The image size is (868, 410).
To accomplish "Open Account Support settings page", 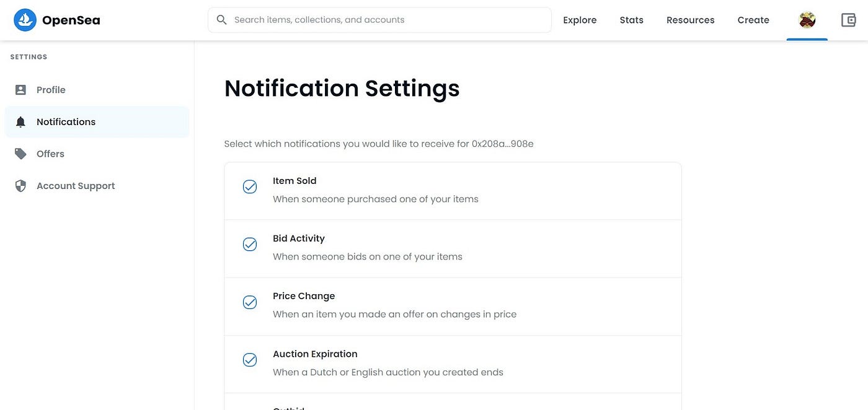I will pyautogui.click(x=76, y=186).
